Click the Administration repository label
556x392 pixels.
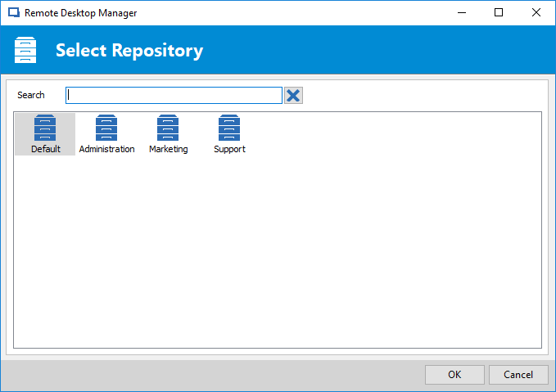click(x=106, y=149)
